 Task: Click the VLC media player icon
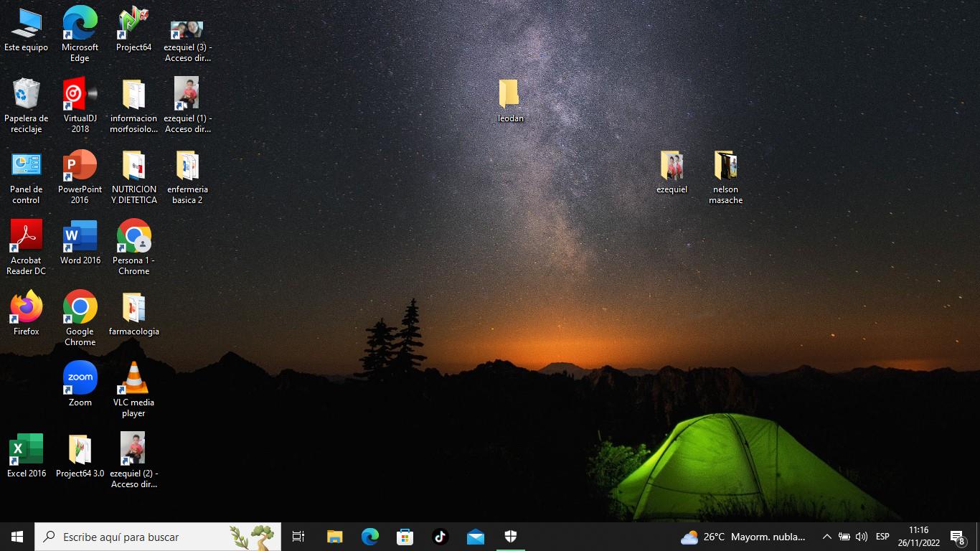click(133, 379)
